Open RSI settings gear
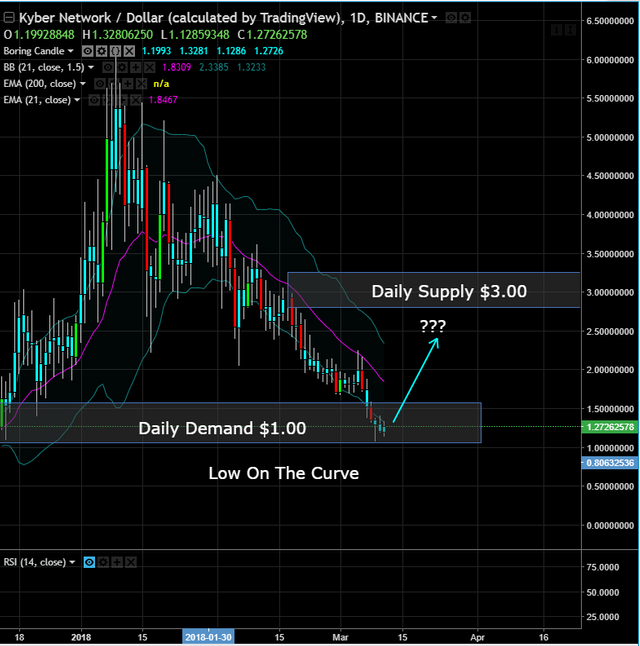640x646 pixels. [103, 562]
